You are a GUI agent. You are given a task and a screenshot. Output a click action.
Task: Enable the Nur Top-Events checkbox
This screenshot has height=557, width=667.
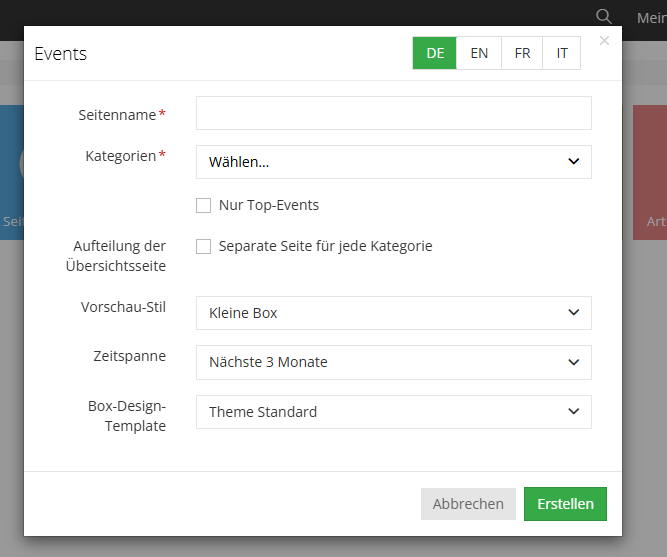pos(203,205)
